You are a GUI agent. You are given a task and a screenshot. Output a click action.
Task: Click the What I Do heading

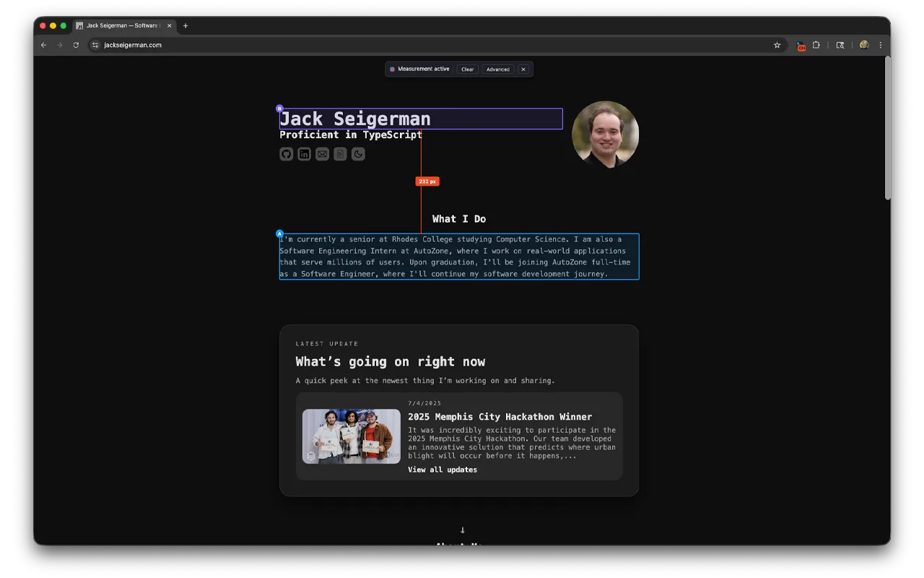tap(459, 219)
